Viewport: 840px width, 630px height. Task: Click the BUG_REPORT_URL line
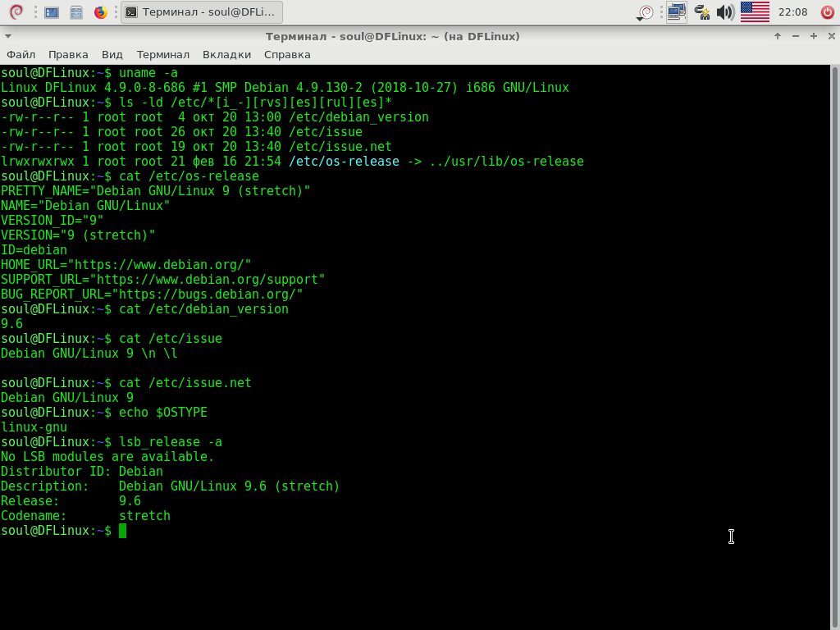[152, 294]
